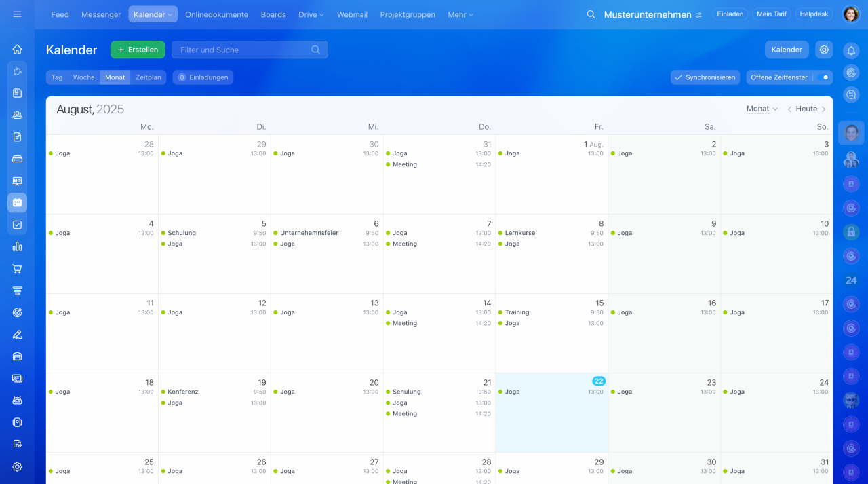Open the people/contacts icon in left sidebar
Image resolution: width=868 pixels, height=484 pixels.
click(x=17, y=115)
